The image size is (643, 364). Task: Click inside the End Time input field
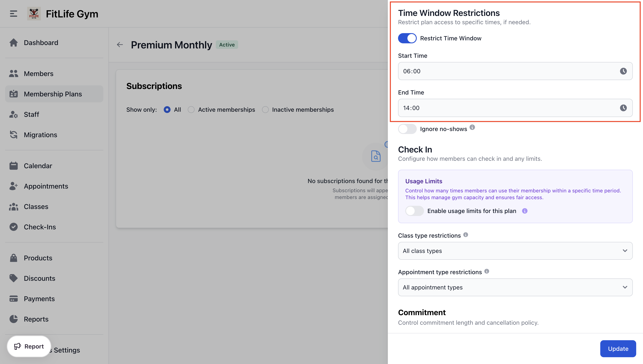[501, 108]
